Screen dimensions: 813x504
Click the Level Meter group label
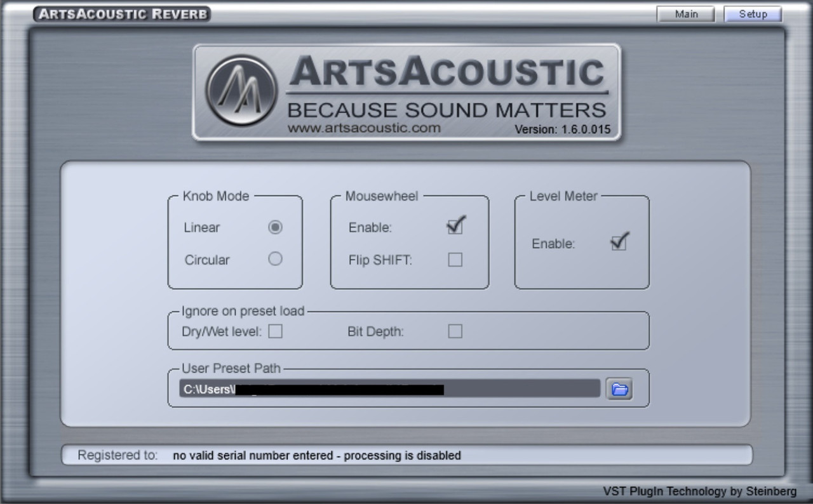(563, 196)
